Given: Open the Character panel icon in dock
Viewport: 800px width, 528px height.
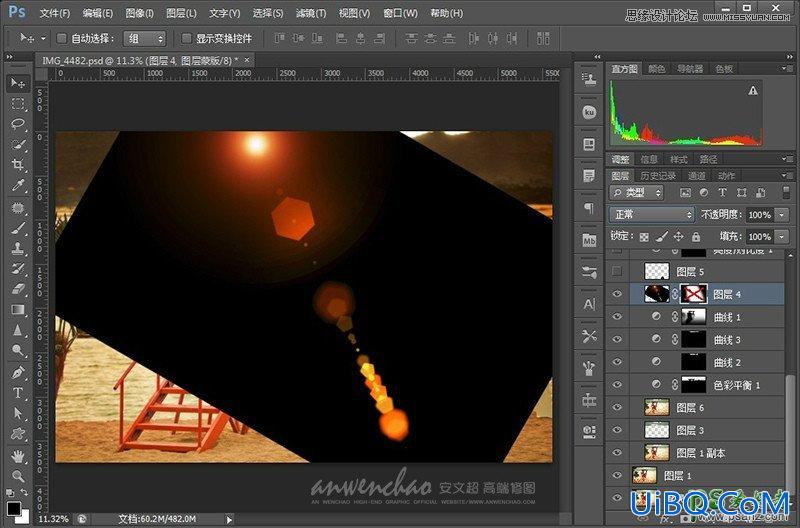Looking at the screenshot, I should coord(589,305).
